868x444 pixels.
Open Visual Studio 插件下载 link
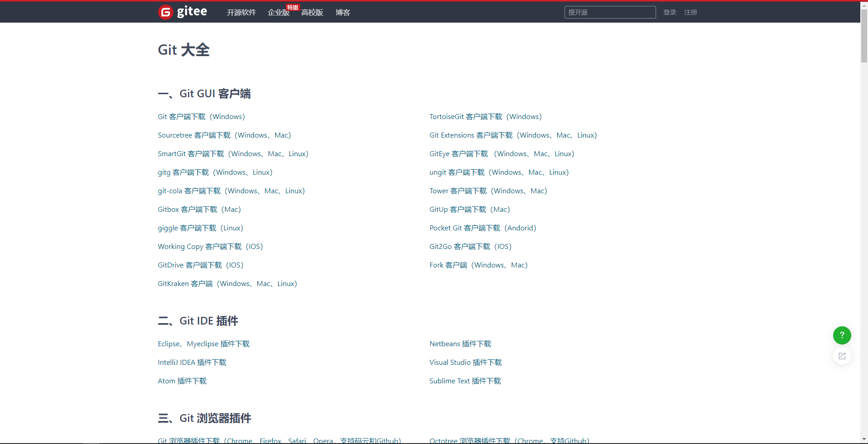click(x=466, y=363)
